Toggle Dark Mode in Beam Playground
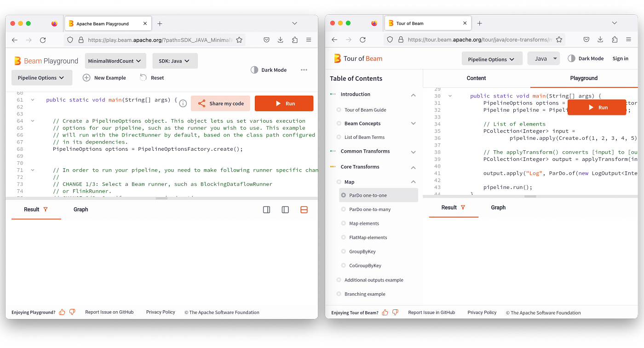This screenshot has height=348, width=644. coord(269,70)
